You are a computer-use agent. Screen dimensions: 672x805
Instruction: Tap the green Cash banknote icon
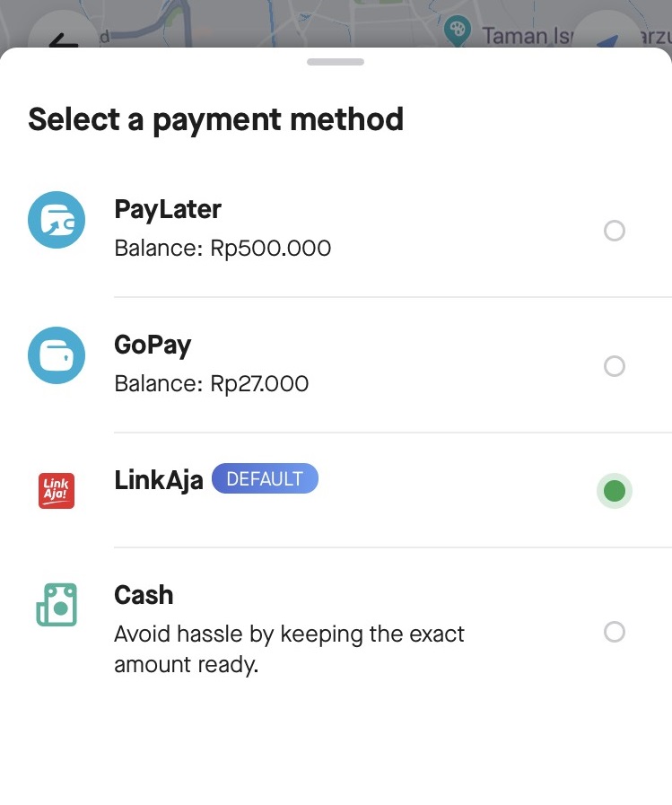tap(57, 605)
